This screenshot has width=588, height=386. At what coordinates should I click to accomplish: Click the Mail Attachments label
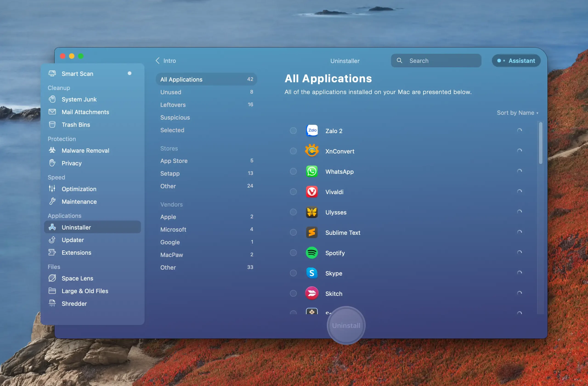coord(85,112)
